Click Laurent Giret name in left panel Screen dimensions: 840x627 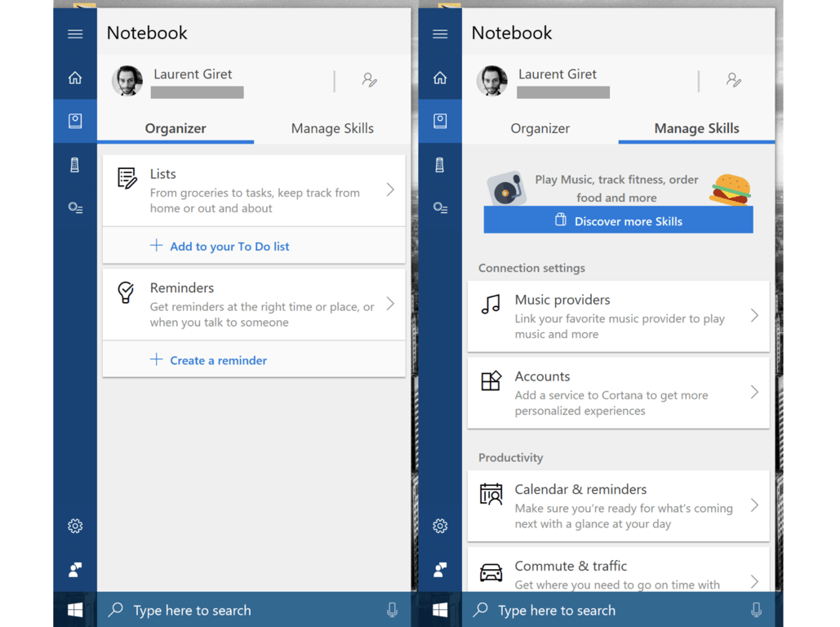(x=193, y=74)
